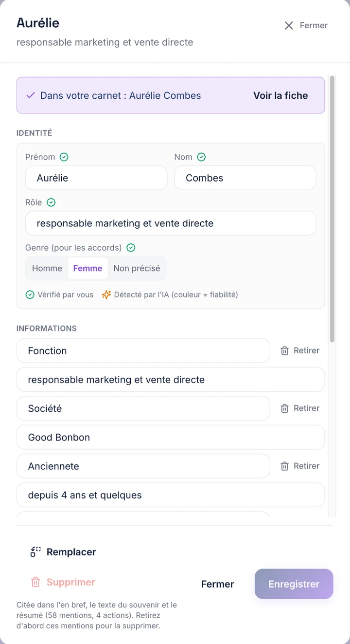Edit the Good Bonbon value field
Viewport: 350px width, 644px height.
pyautogui.click(x=171, y=437)
